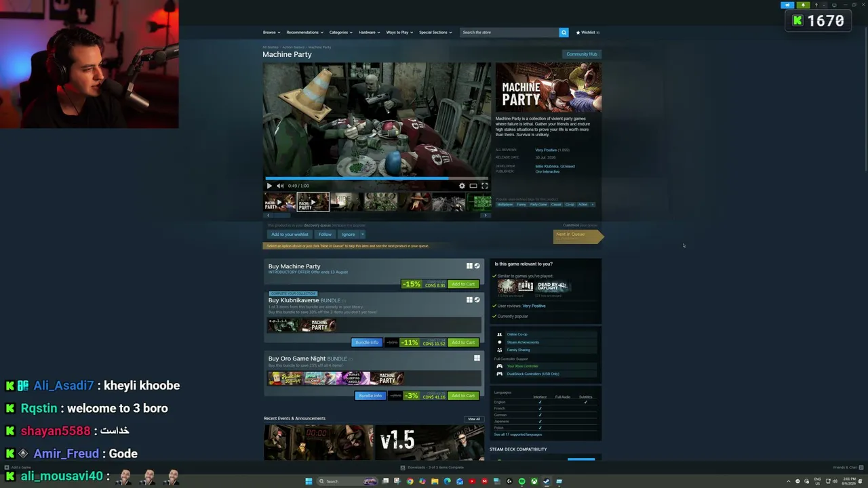
Task: Open video settings gear in player
Action: tap(462, 186)
